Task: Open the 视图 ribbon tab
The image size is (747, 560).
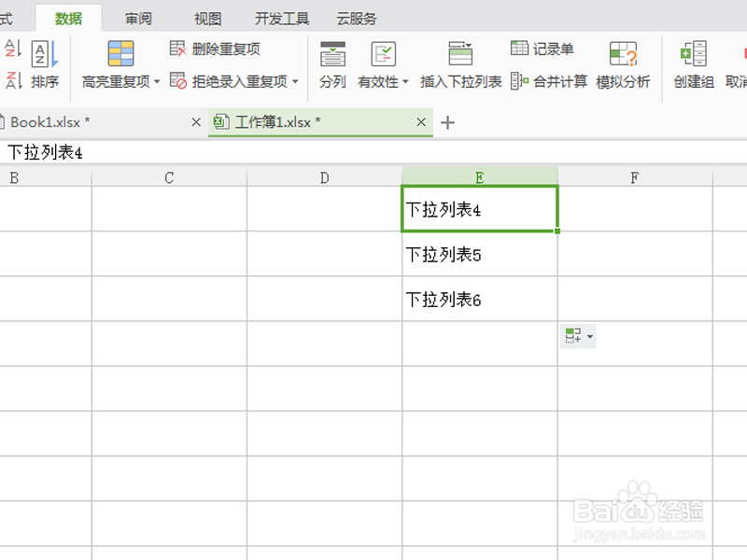Action: (x=207, y=19)
